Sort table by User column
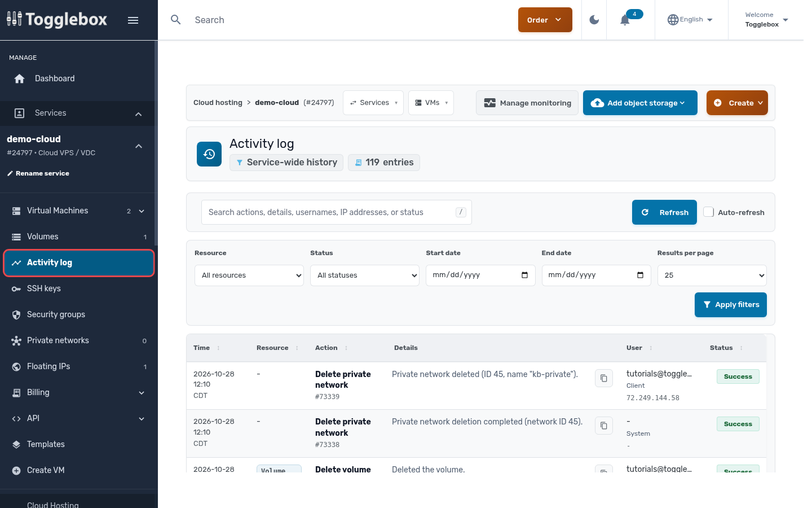The image size is (812, 508). click(639, 348)
